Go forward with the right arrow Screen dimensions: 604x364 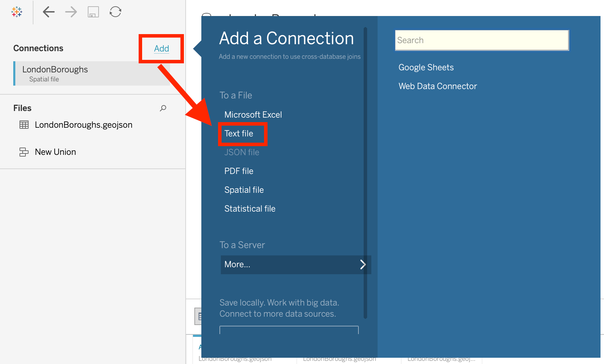click(x=71, y=12)
